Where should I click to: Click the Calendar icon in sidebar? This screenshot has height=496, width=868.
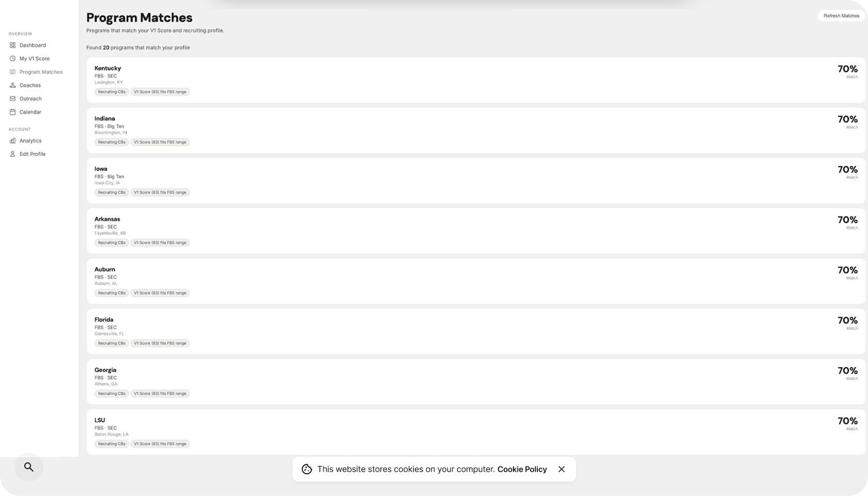[12, 112]
